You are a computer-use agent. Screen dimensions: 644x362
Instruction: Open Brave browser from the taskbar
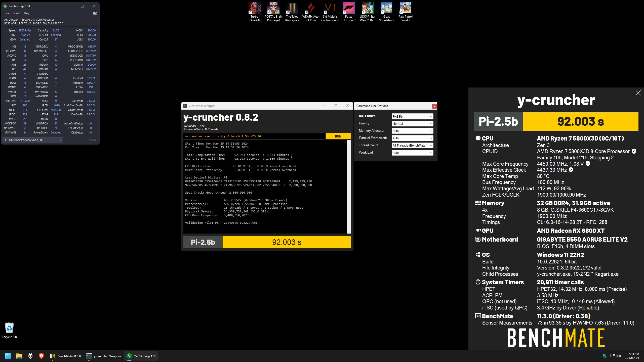(x=42, y=356)
